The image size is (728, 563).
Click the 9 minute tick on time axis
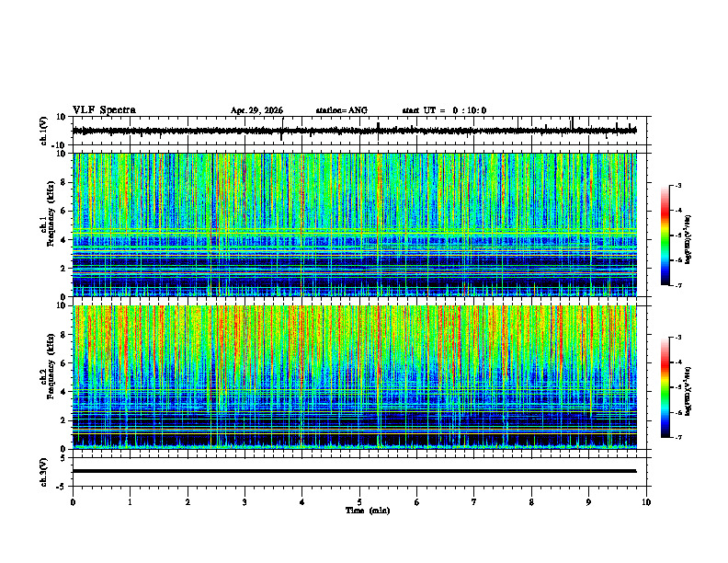tap(588, 502)
